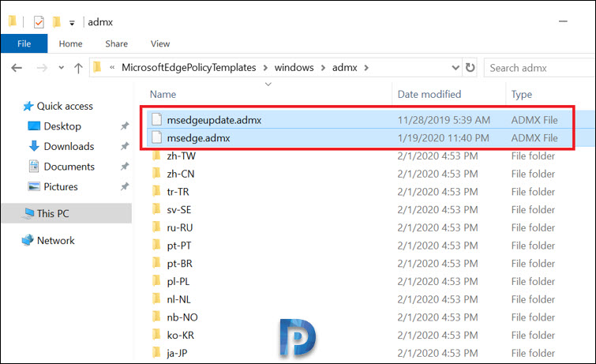Select the zh-CN folder
The image size is (596, 364).
click(x=181, y=174)
